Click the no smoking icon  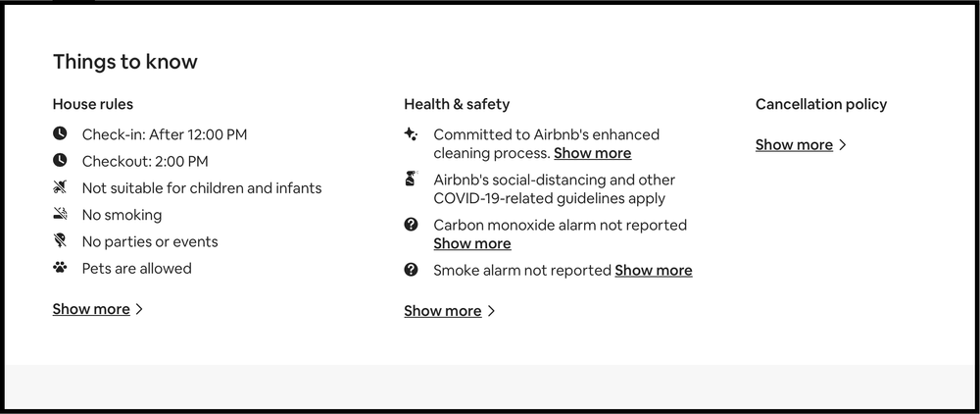[x=60, y=214]
